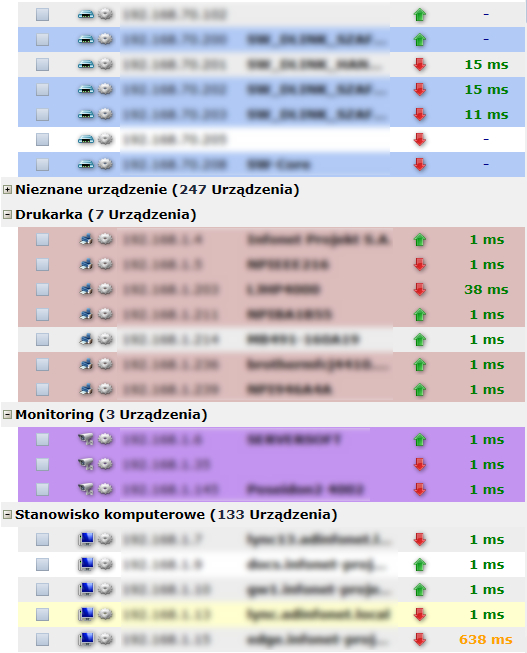Click green up arrow in first Drukarka row
The image size is (527, 653).
(420, 240)
